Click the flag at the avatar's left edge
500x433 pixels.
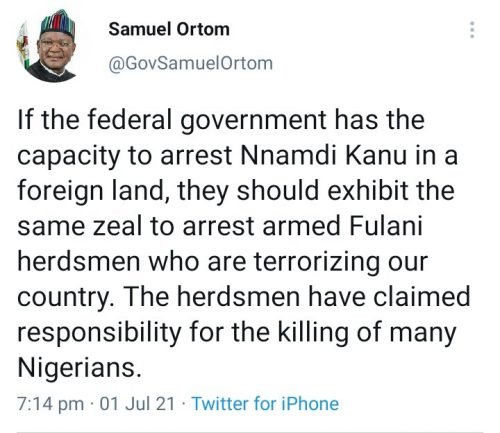click(23, 45)
